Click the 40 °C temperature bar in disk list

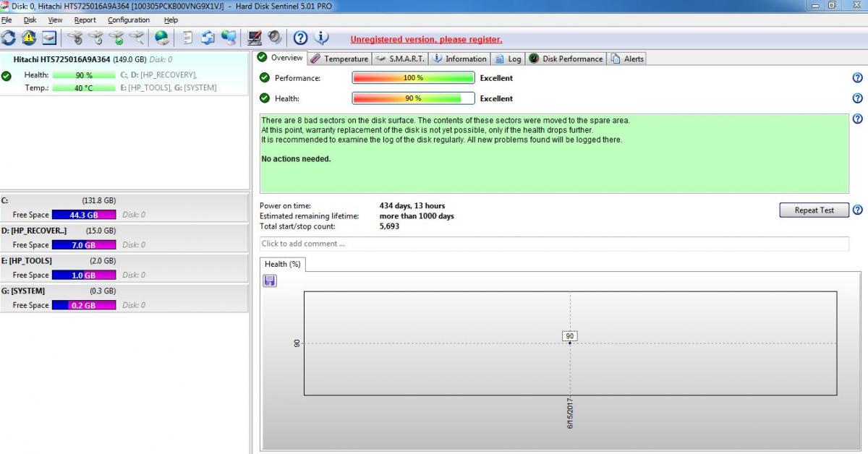click(83, 88)
